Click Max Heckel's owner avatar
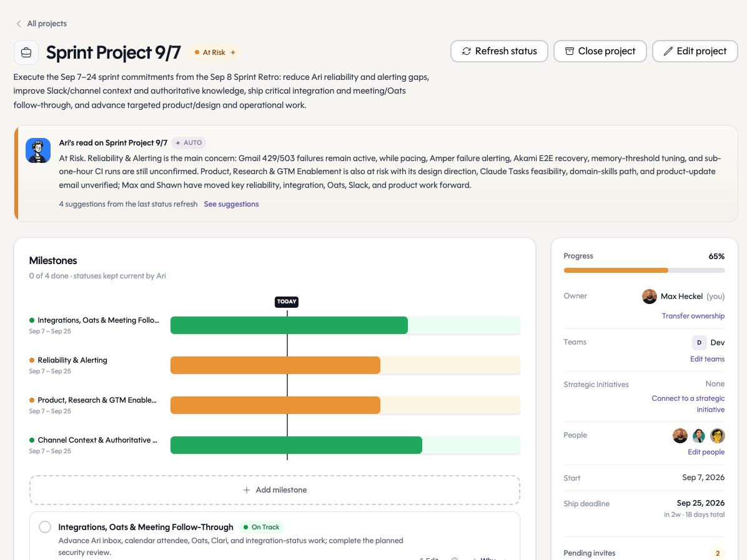747x560 pixels. (x=650, y=296)
